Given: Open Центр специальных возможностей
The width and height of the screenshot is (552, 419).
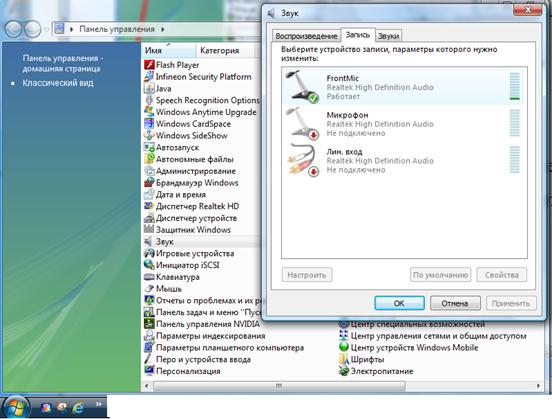Looking at the screenshot, I should point(412,324).
